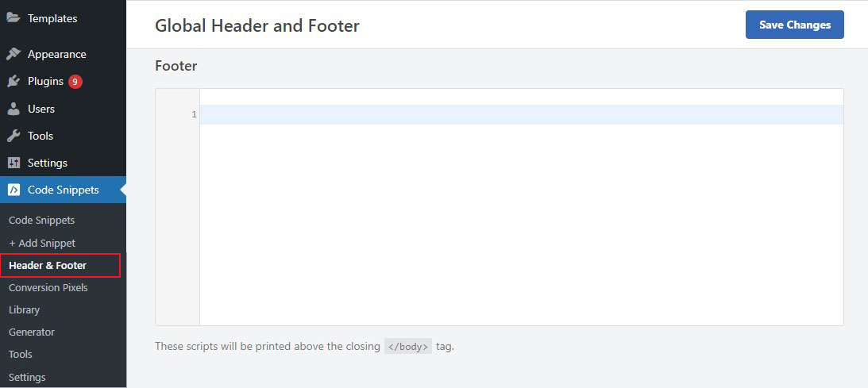Open the snippet Library
This screenshot has height=388, width=868.
[25, 309]
